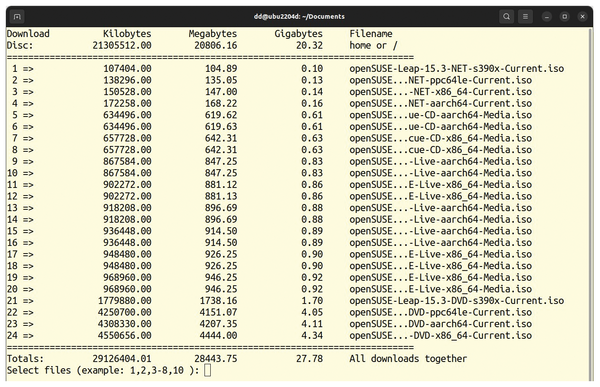This screenshot has width=600, height=387.
Task: Maximize the terminal window
Action: (565, 16)
